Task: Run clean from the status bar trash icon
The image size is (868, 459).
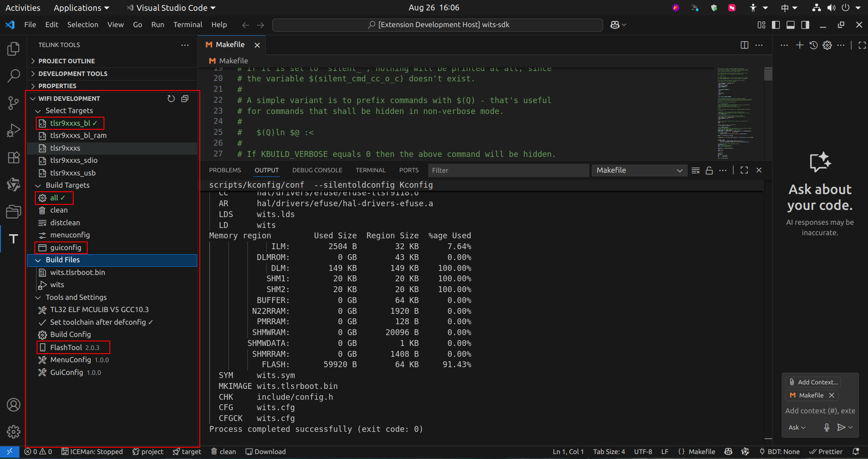Action: point(223,451)
